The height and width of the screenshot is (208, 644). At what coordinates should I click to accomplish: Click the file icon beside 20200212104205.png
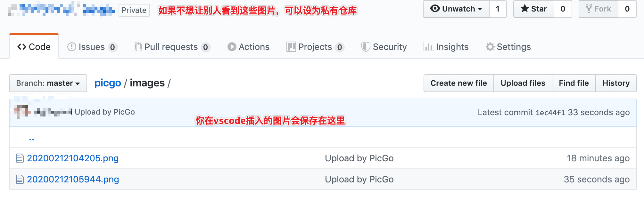(19, 158)
